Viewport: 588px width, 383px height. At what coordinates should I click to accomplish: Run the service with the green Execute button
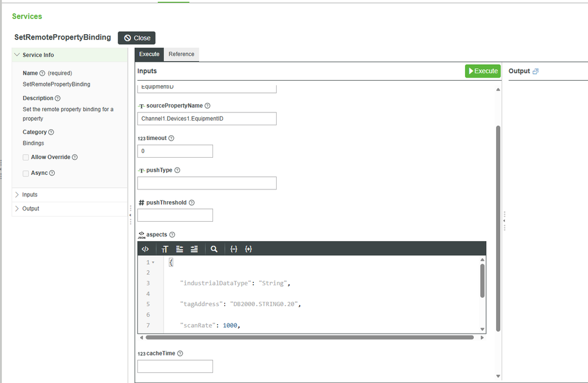pos(483,71)
